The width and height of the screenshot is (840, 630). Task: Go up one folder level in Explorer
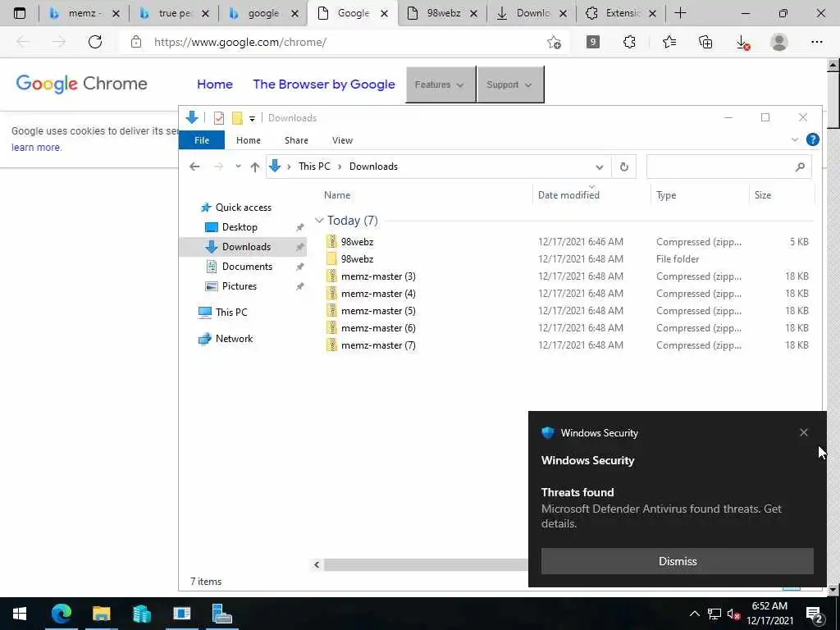click(255, 167)
